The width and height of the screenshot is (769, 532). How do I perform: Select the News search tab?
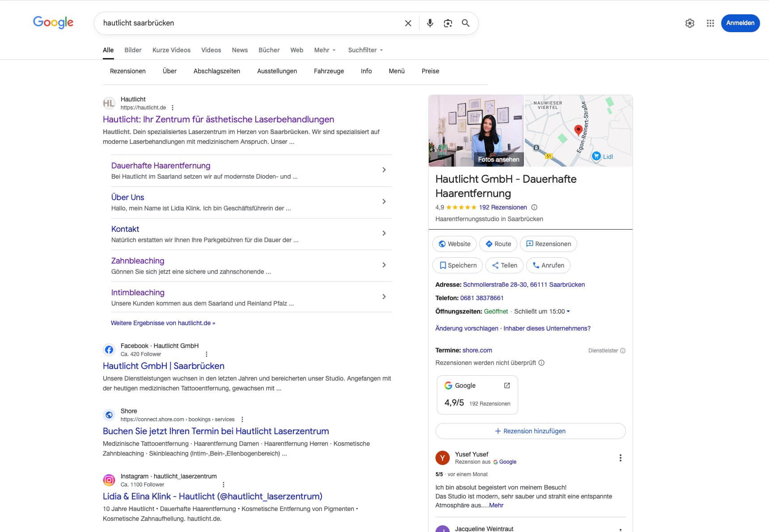[x=240, y=50]
